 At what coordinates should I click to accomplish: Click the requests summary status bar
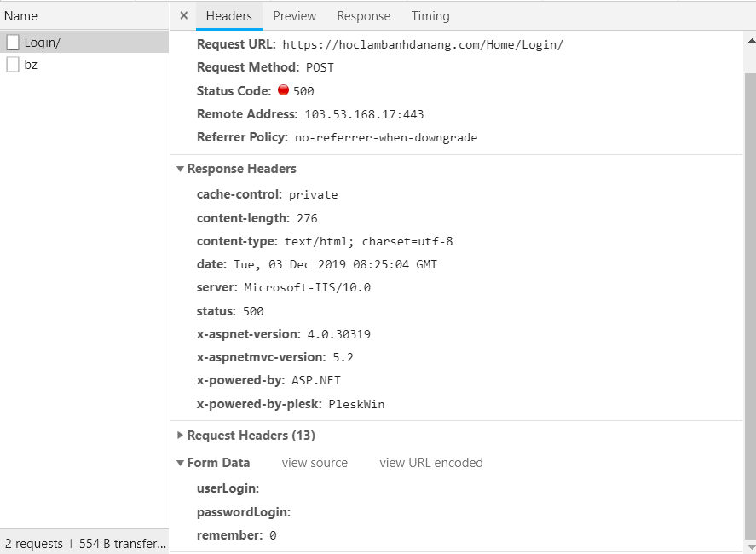coord(85,543)
